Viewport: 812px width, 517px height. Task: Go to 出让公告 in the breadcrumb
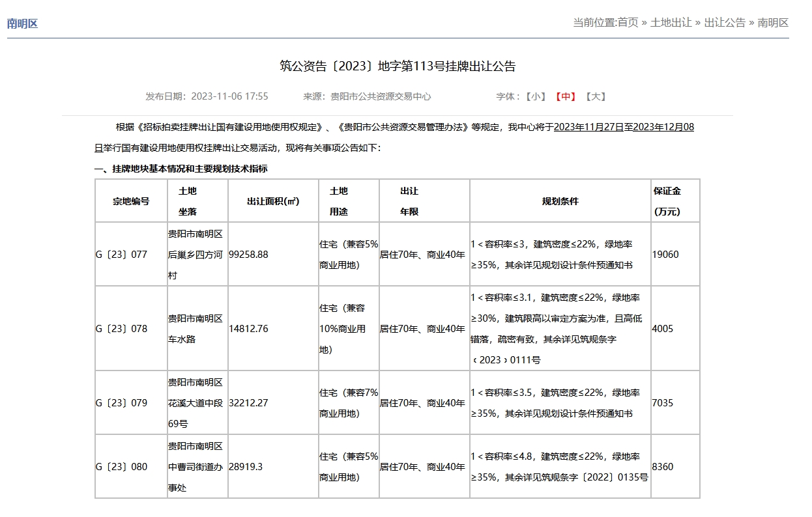pos(725,23)
